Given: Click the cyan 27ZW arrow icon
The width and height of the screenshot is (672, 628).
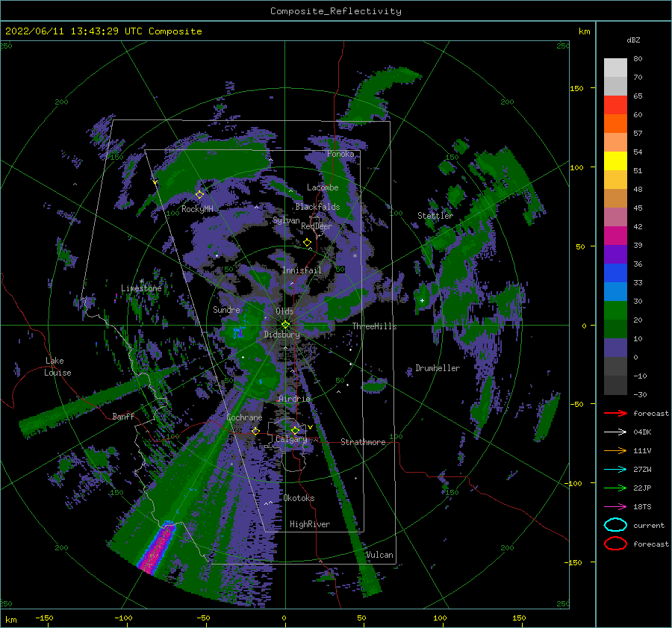Looking at the screenshot, I should (615, 469).
